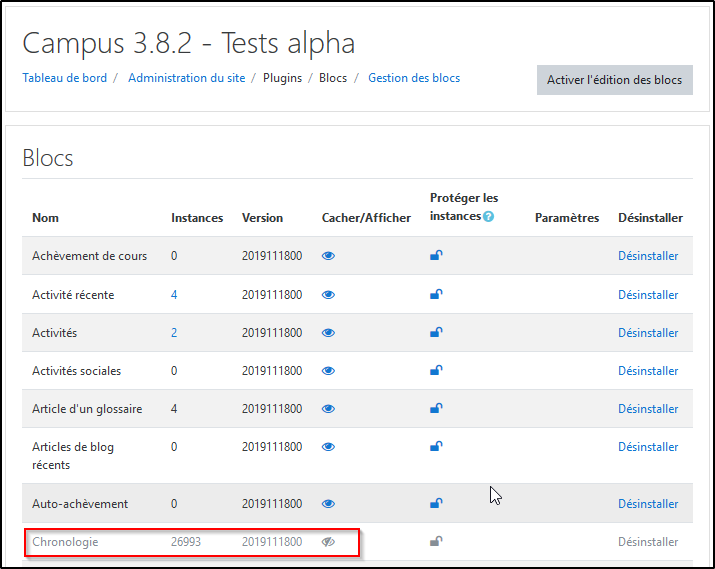Toggle protection for Article d'un glossaire
The height and width of the screenshot is (569, 715).
tap(436, 408)
